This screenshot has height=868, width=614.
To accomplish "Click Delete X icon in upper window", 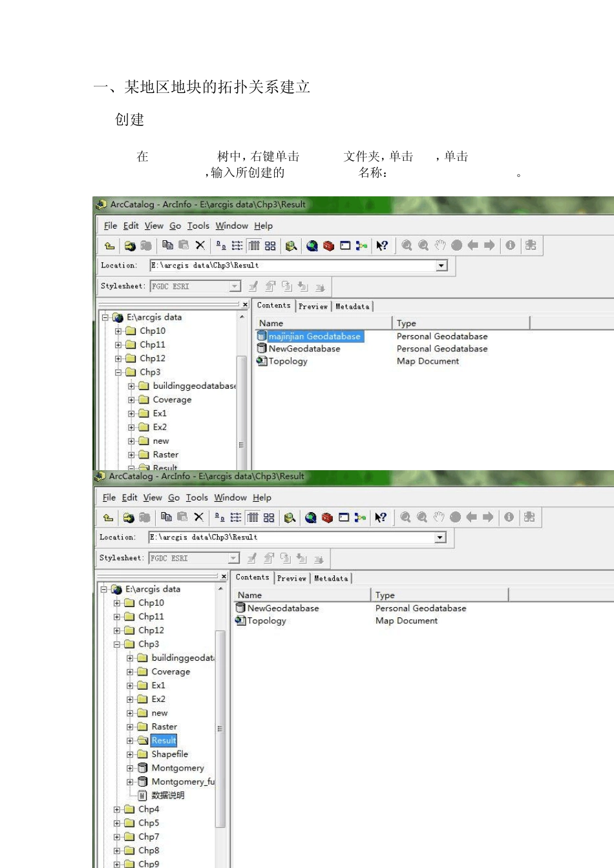I will tap(200, 245).
